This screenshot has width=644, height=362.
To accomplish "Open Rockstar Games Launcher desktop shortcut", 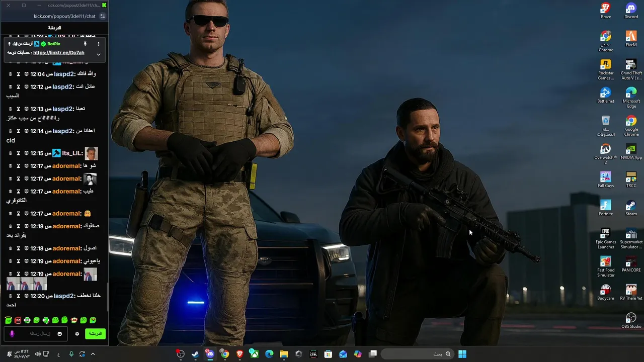I will [x=606, y=69].
